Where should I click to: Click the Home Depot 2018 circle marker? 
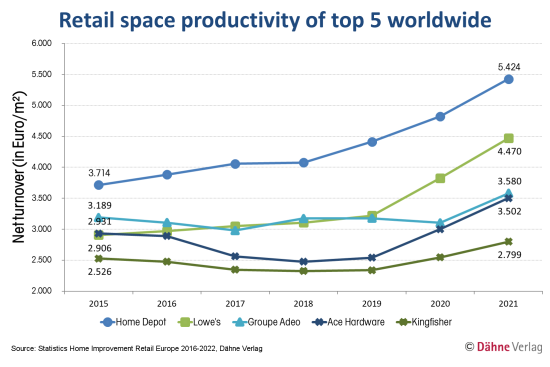[304, 163]
